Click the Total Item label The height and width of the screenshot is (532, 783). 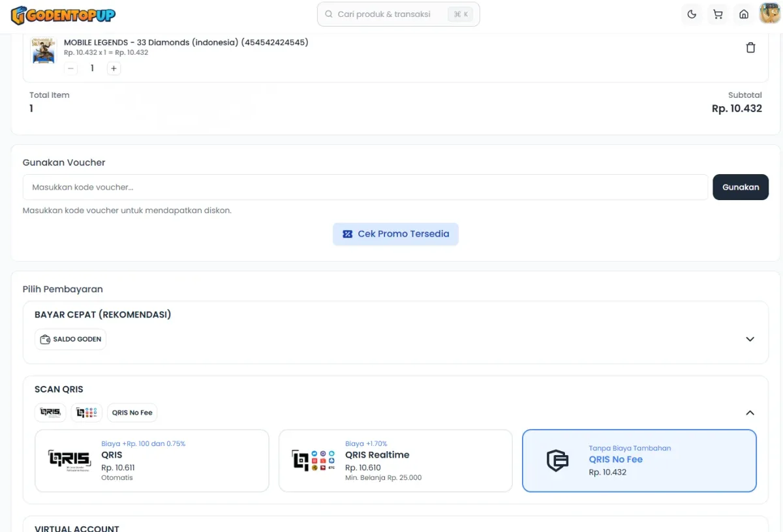[50, 95]
